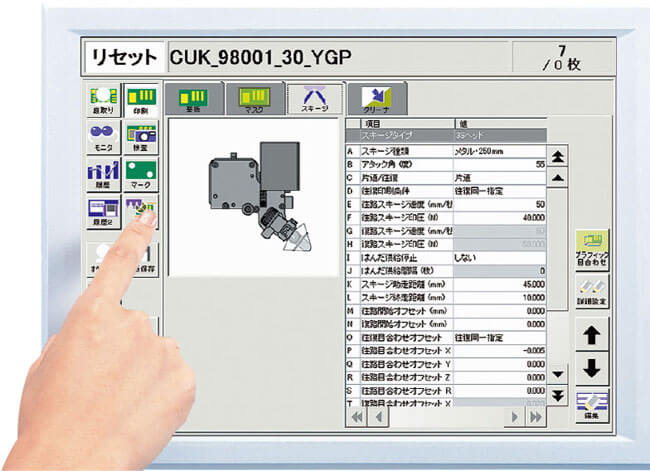Click the グラフィック目合わせ icon button

pyautogui.click(x=591, y=250)
